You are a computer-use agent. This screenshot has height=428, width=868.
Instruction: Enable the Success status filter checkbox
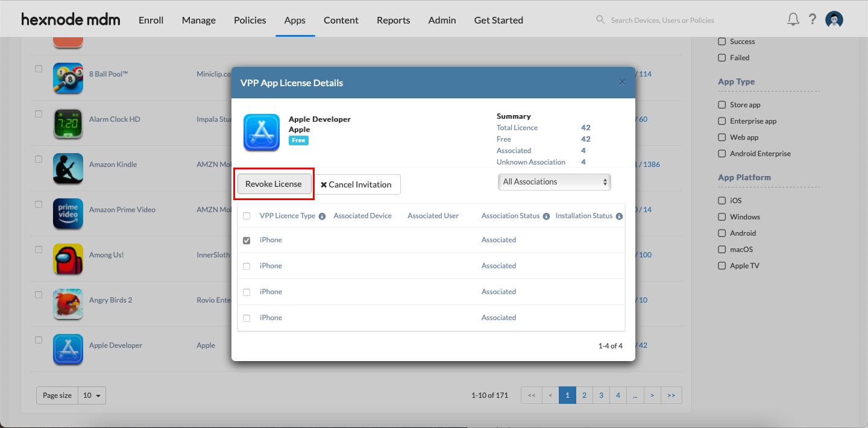pos(722,42)
